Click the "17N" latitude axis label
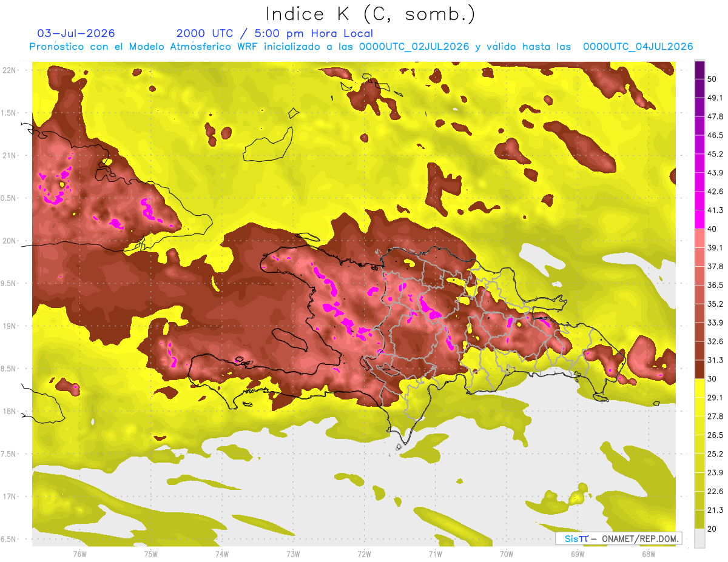Image resolution: width=728 pixels, height=562 pixels. 9,497
